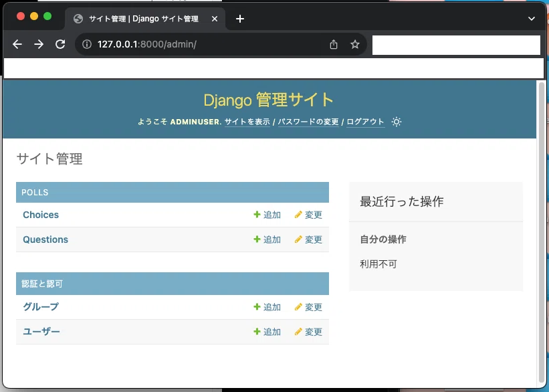This screenshot has width=549, height=392.
Task: Select the サイト管理 | Django browser tab
Action: point(144,19)
